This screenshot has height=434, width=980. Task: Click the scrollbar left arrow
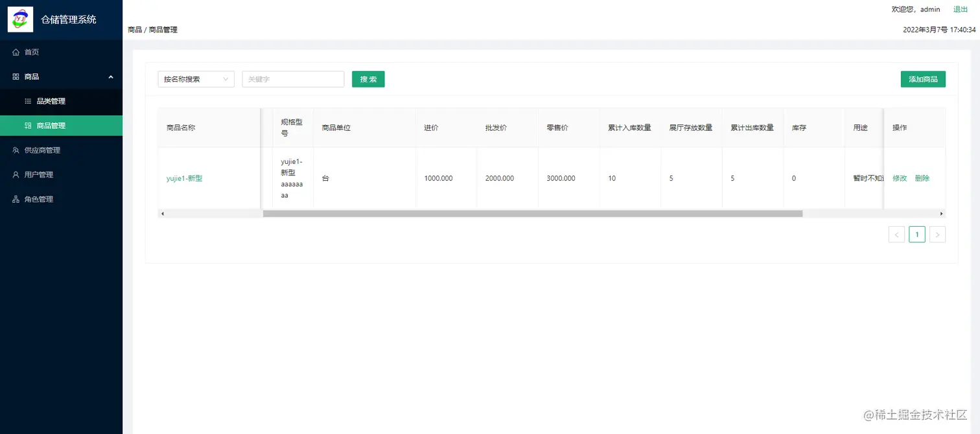[162, 213]
